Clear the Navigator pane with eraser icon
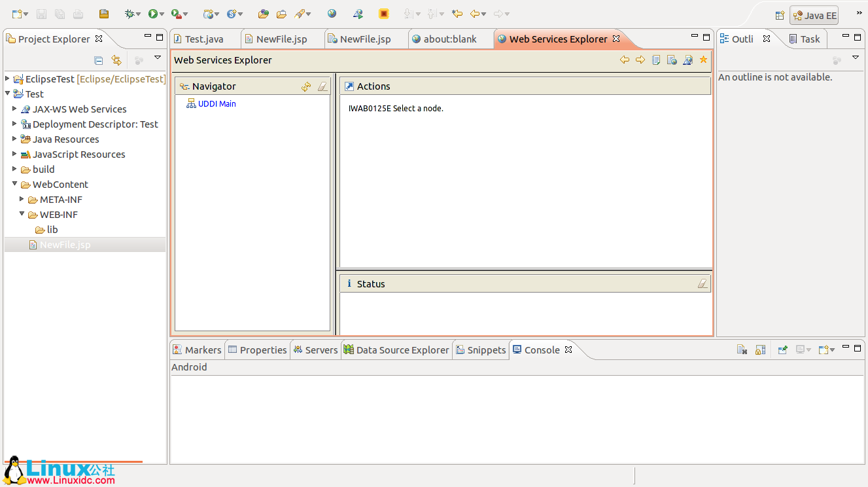Viewport: 868px width, 487px height. [322, 86]
